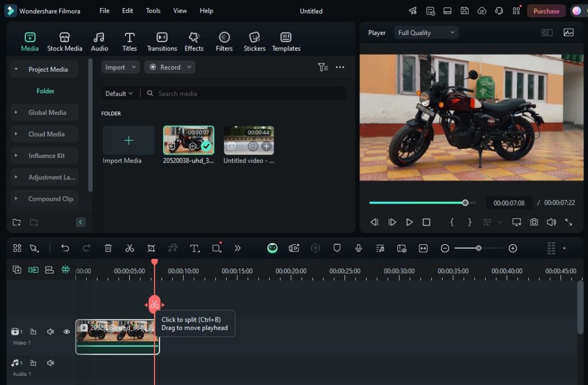Click the undo arrow in timeline toolbar
Viewport: 588px width, 385px height.
pyautogui.click(x=65, y=248)
